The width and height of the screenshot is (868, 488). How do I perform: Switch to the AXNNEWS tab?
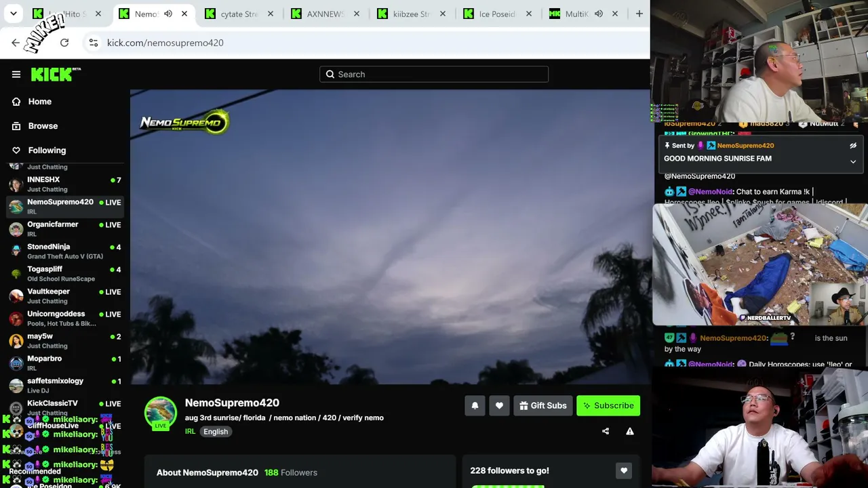pos(325,14)
